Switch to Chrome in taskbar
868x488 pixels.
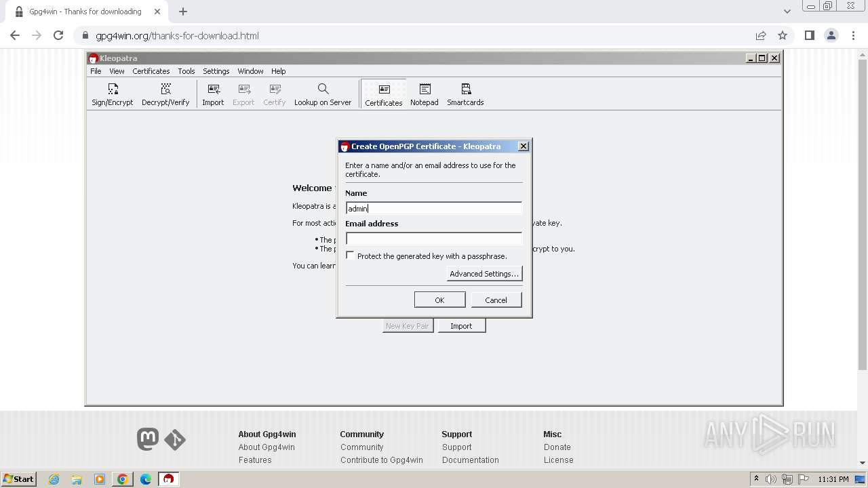coord(123,479)
